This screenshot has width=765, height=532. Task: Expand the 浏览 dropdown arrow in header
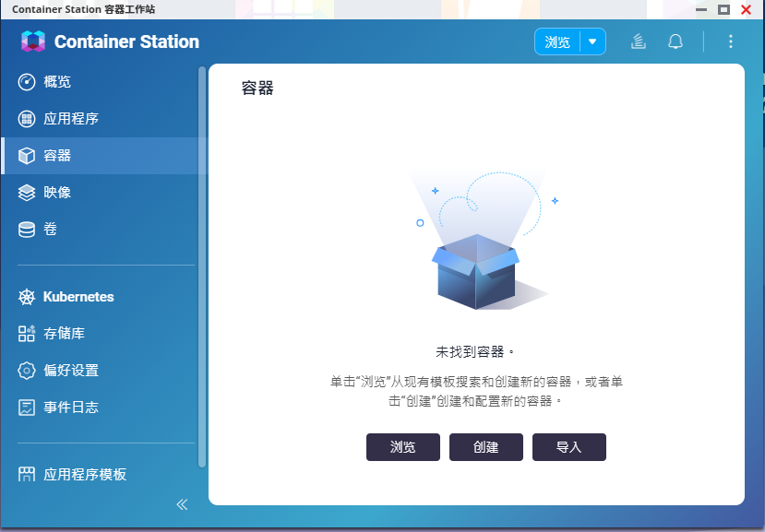point(592,41)
